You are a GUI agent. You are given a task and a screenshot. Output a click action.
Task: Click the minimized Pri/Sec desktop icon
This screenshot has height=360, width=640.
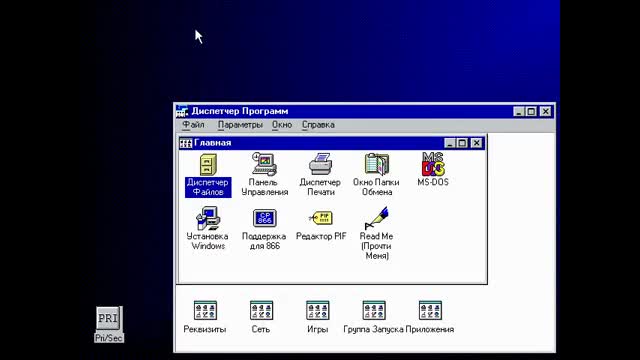(109, 319)
